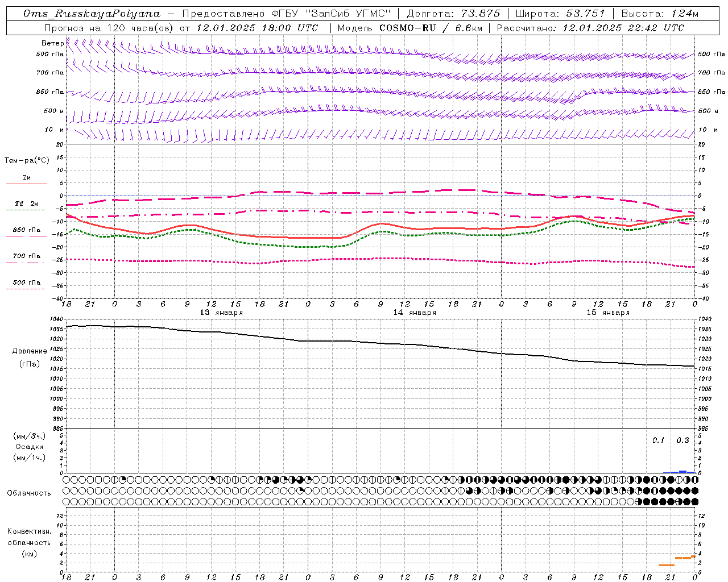Click the (км) convective height unit label
The image size is (728, 582).
(30, 554)
